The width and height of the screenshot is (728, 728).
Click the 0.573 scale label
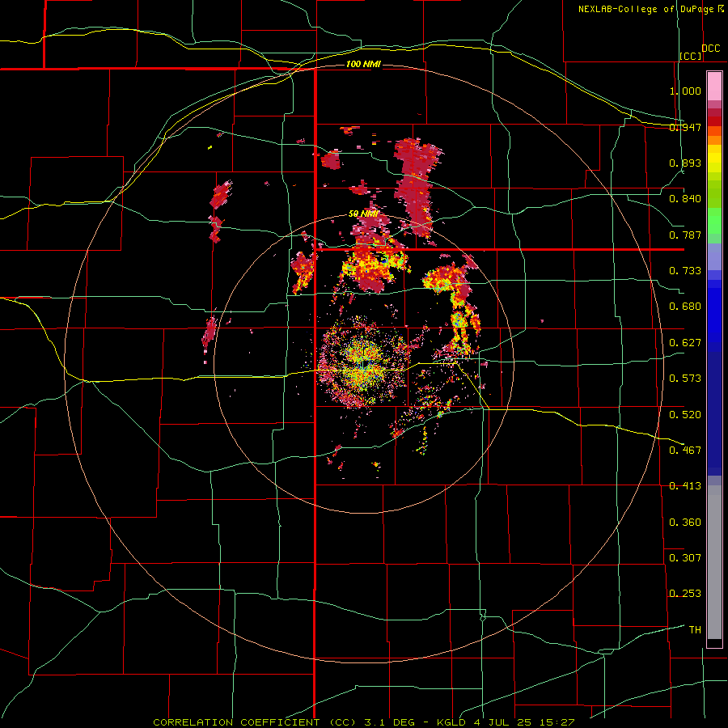coord(685,379)
